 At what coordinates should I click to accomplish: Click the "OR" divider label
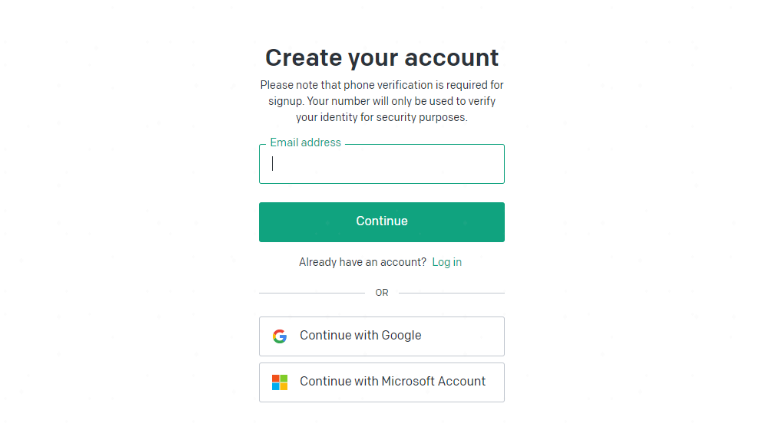point(382,293)
